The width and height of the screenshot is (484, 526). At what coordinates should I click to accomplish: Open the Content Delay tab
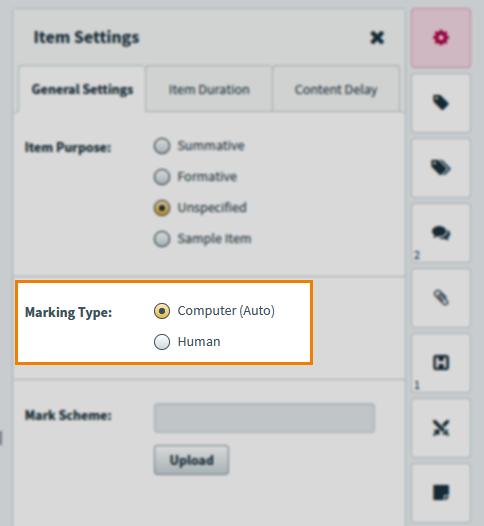click(336, 89)
